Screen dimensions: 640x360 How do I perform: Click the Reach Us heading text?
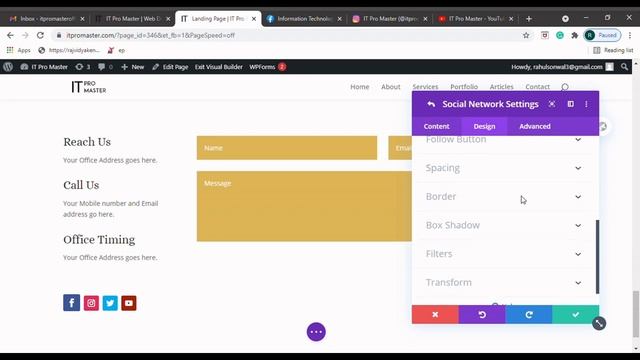click(x=87, y=142)
